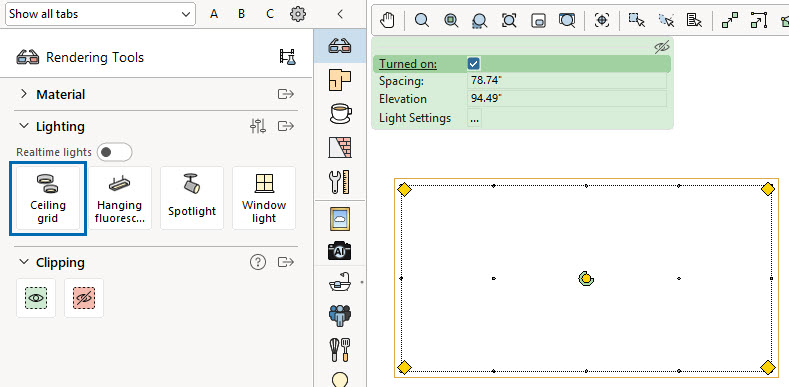Screen dimensions: 789x387
Task: Open the people group sidebar icon
Action: click(x=340, y=316)
